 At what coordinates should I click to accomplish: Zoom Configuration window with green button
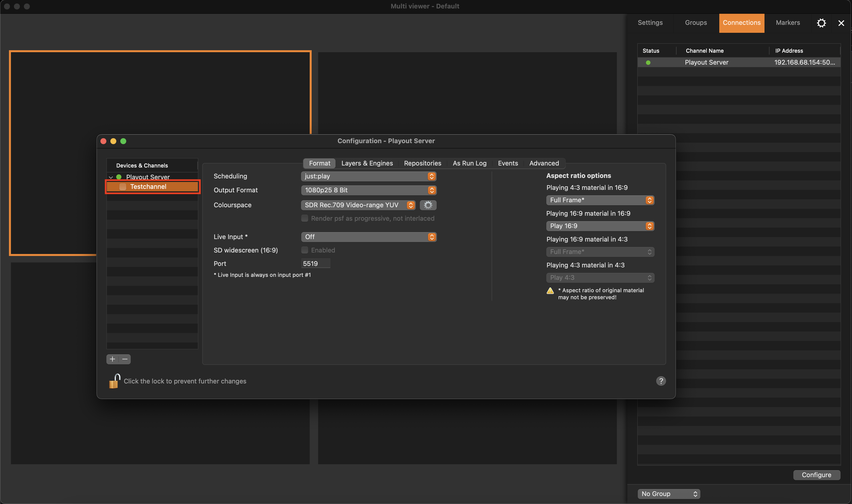[x=123, y=141]
